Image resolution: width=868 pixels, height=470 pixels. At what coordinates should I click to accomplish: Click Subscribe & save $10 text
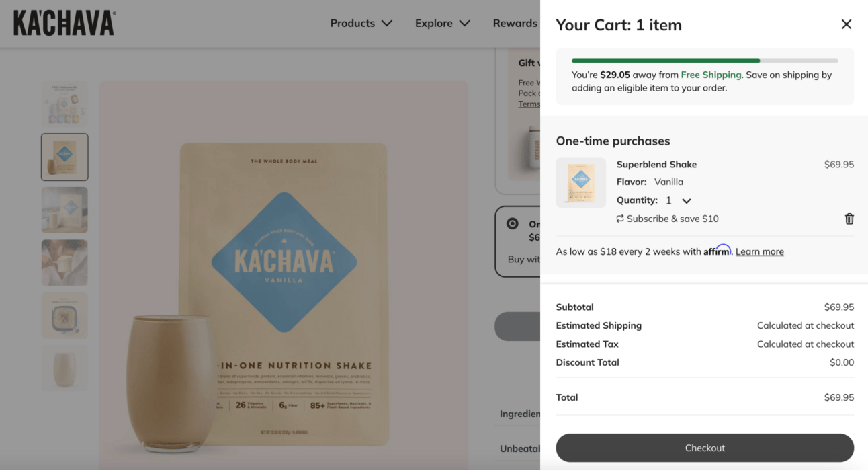[x=672, y=219]
